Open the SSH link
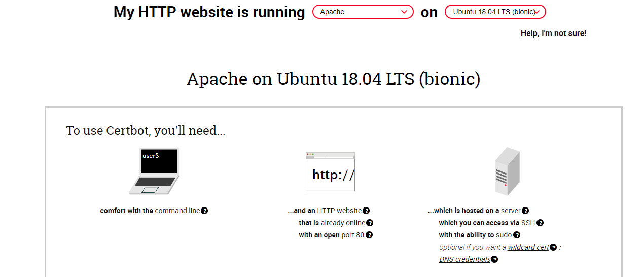Image resolution: width=644 pixels, height=277 pixels. [x=528, y=223]
